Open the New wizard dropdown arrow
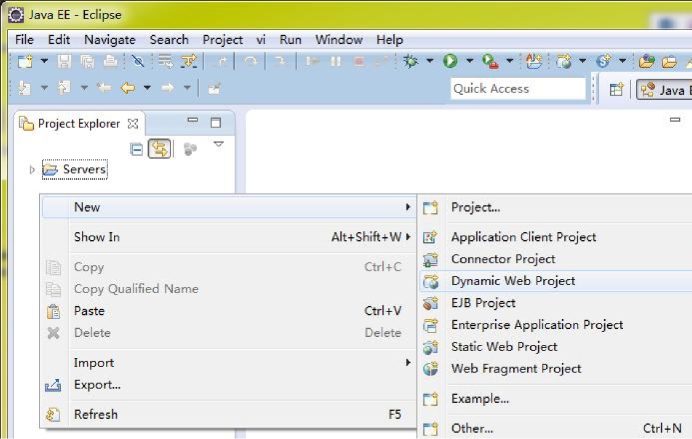The width and height of the screenshot is (692, 439). pyautogui.click(x=44, y=61)
